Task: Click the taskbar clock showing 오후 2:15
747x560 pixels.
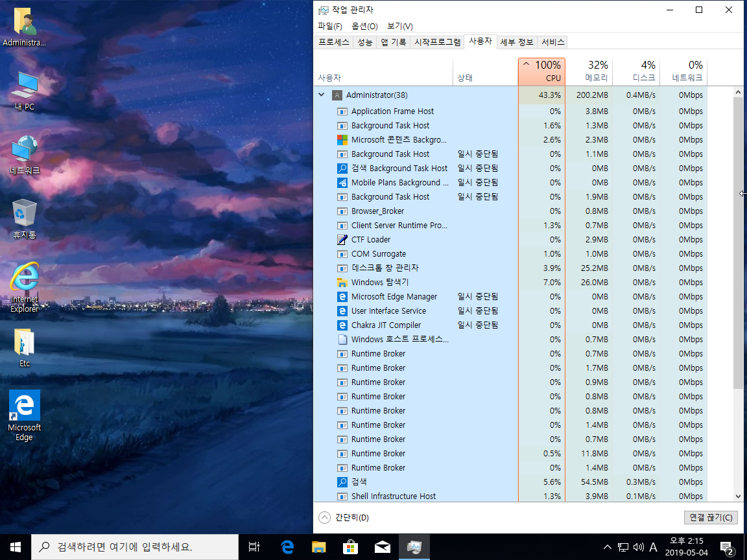Action: point(686,546)
